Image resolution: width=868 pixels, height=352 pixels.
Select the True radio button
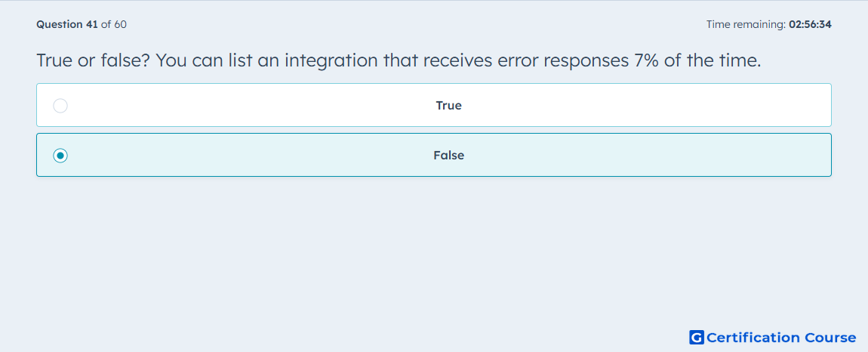tap(60, 105)
